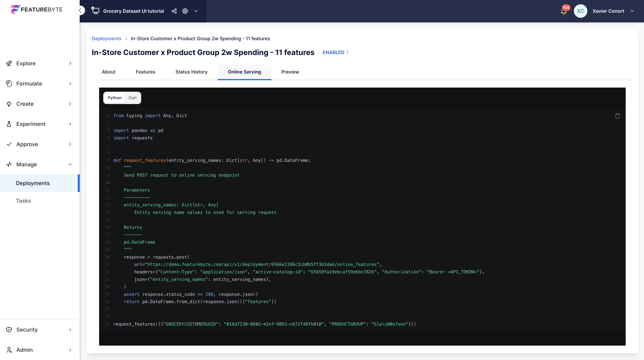Click the def request_features line of code
Image resolution: width=644 pixels, height=360 pixels.
212,160
